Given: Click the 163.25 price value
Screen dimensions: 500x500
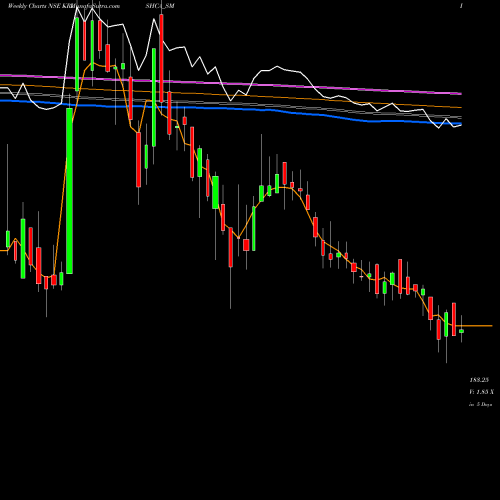Looking at the screenshot, I should (479, 380).
